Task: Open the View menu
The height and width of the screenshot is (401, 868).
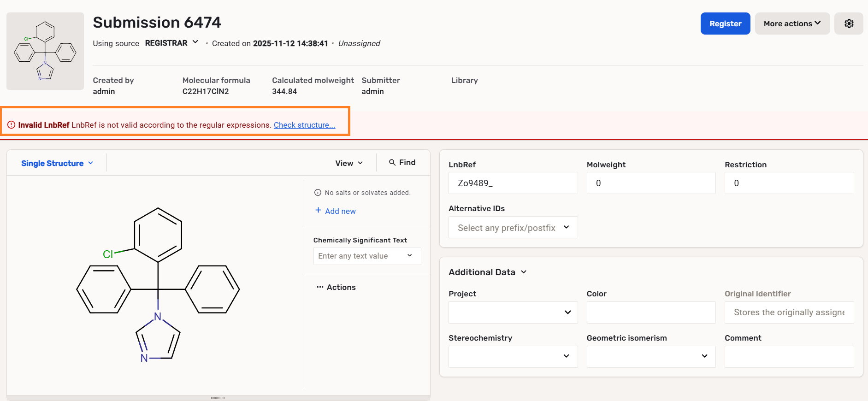Action: (x=349, y=163)
